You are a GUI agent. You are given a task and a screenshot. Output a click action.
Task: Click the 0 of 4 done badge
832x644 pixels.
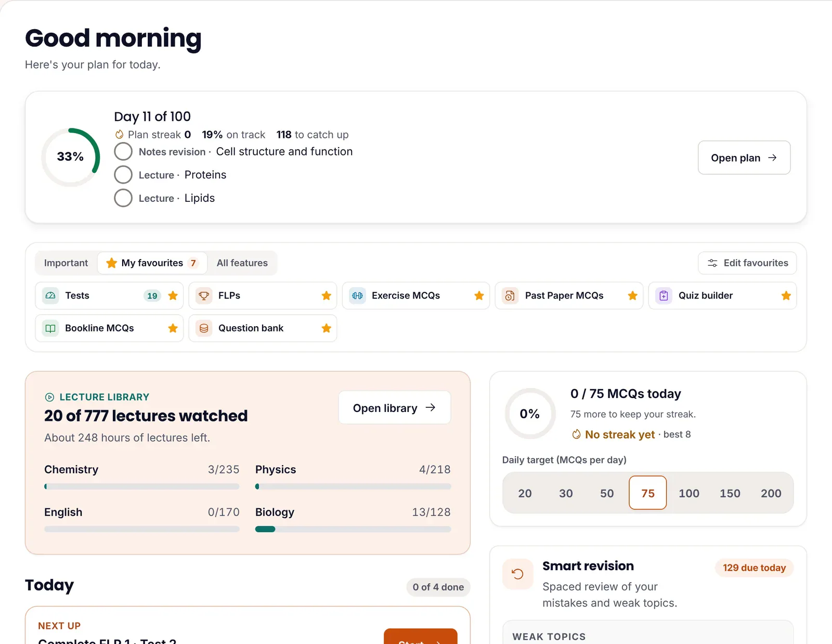coord(438,587)
